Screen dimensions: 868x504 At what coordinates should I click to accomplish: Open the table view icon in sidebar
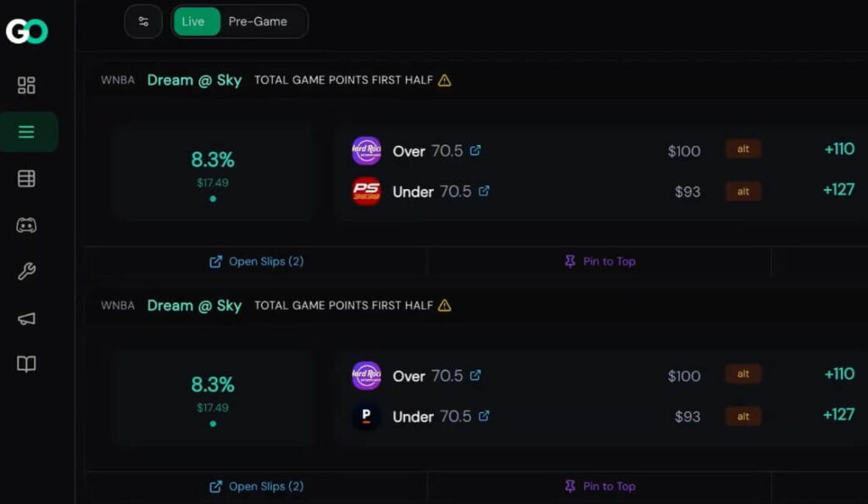pos(25,178)
